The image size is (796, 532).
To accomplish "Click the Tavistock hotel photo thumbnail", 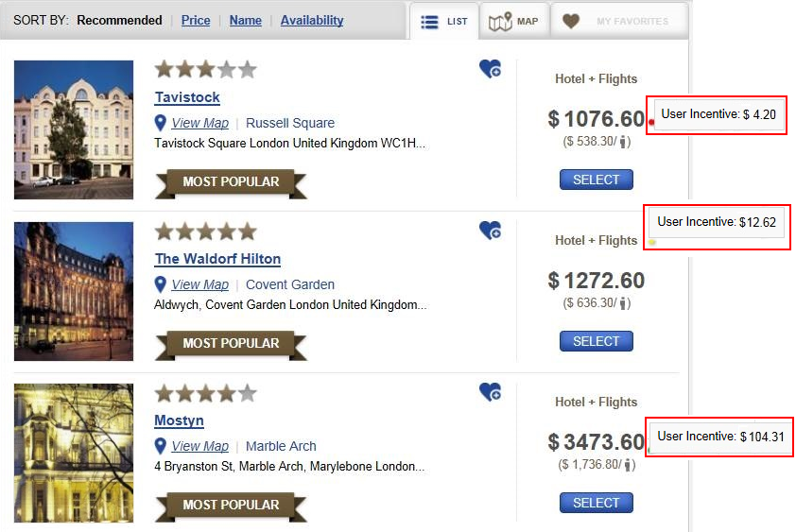I will (74, 129).
